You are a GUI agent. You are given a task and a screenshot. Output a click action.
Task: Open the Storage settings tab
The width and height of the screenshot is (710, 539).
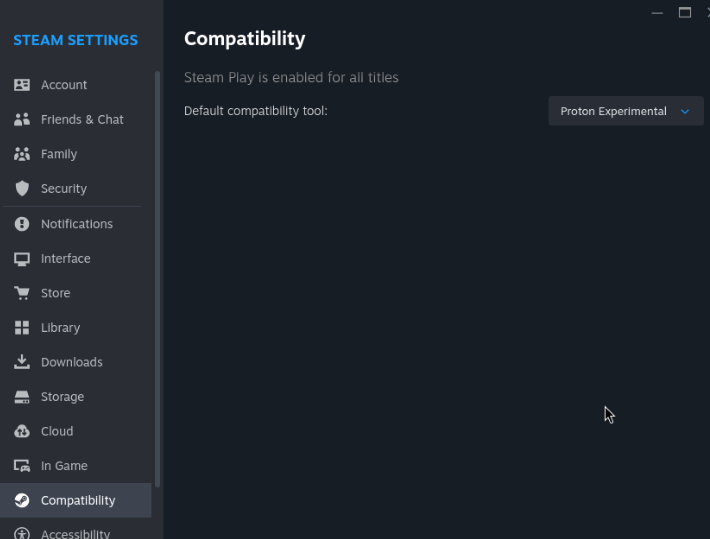pyautogui.click(x=62, y=397)
